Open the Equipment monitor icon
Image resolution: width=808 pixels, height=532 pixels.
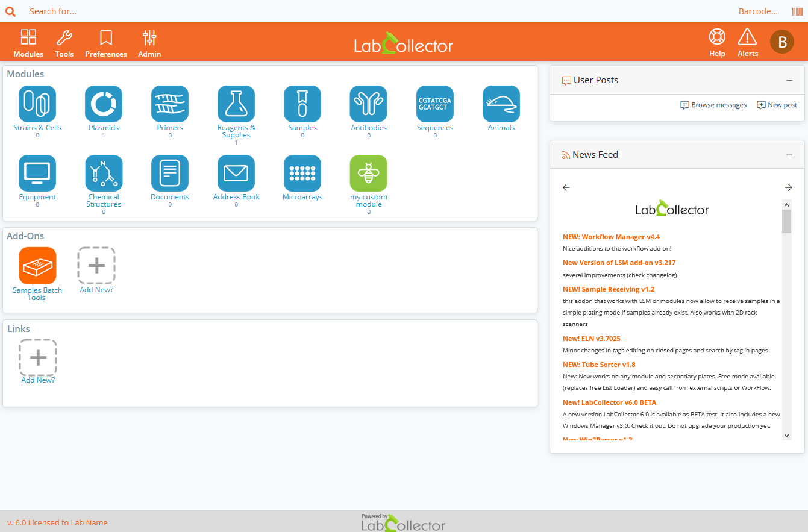(x=37, y=174)
